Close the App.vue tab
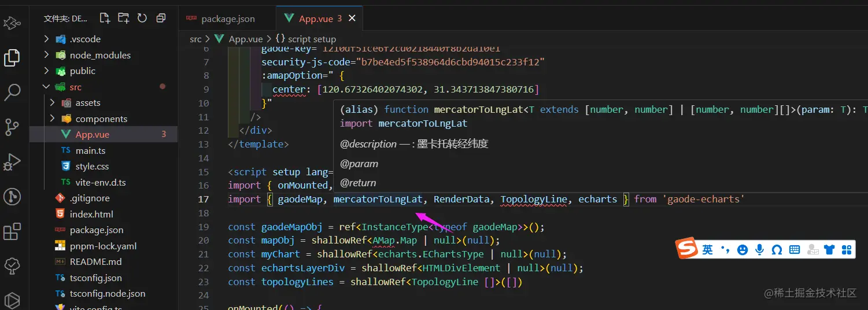 click(352, 19)
